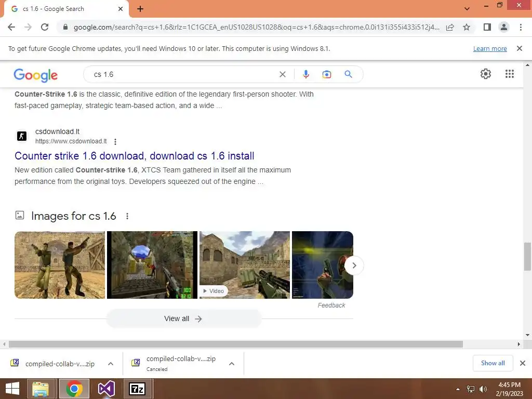Open the Chrome side panel icon
This screenshot has height=399, width=532.
pyautogui.click(x=487, y=27)
